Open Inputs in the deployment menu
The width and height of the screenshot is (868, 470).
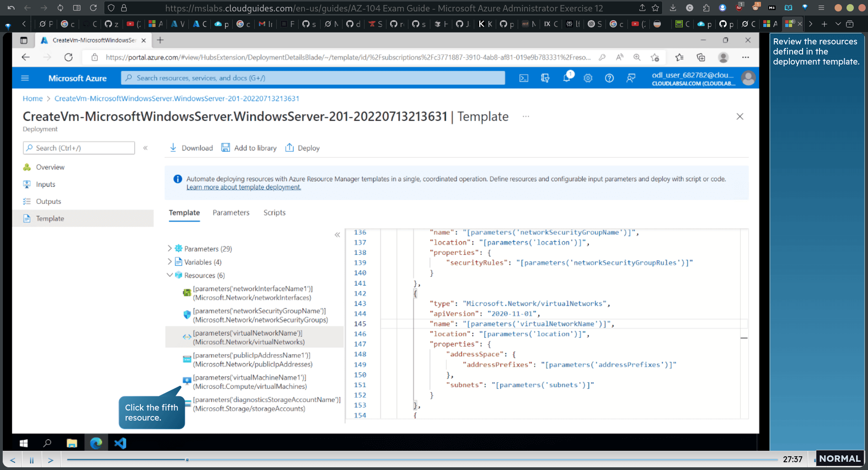point(46,184)
